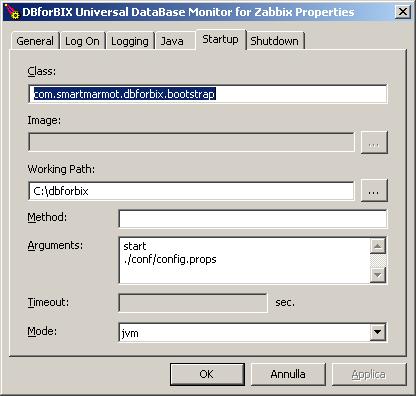The height and width of the screenshot is (396, 416).
Task: Click the 'Mode:' label
Action: pos(42,331)
